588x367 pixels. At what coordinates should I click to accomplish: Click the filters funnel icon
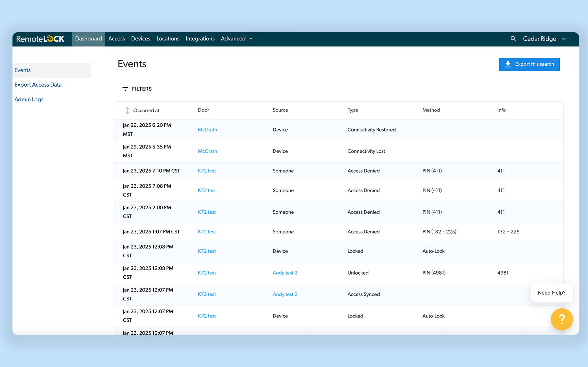click(x=125, y=89)
